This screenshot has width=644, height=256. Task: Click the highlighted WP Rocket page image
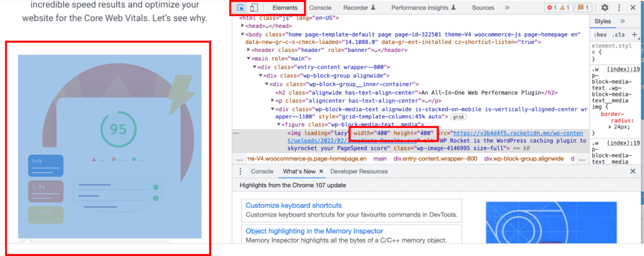[109, 146]
